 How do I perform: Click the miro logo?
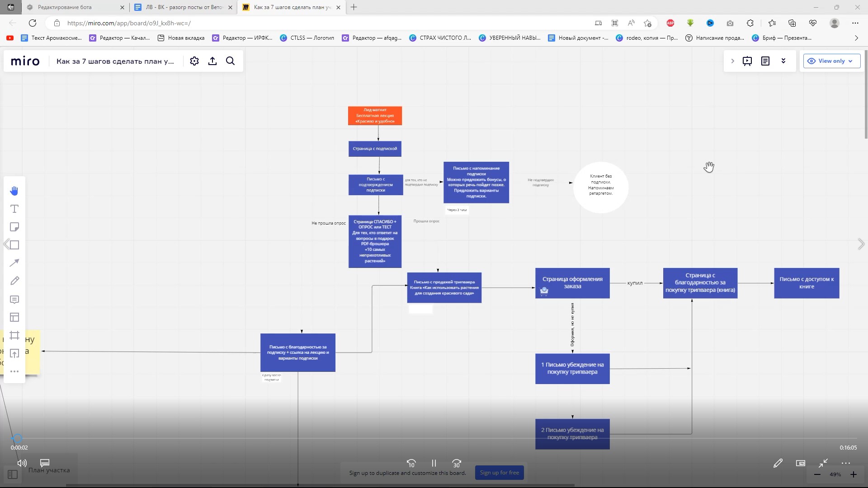(x=25, y=61)
